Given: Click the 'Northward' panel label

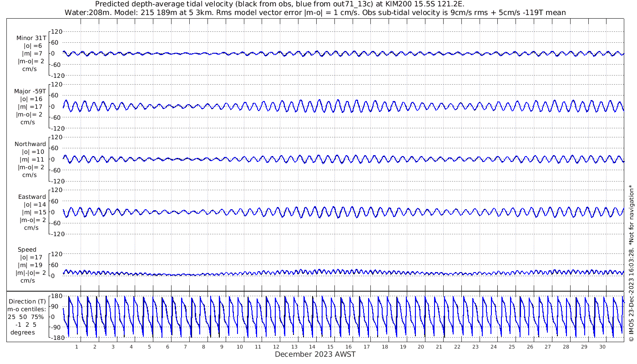Looking at the screenshot, I should (30, 144).
